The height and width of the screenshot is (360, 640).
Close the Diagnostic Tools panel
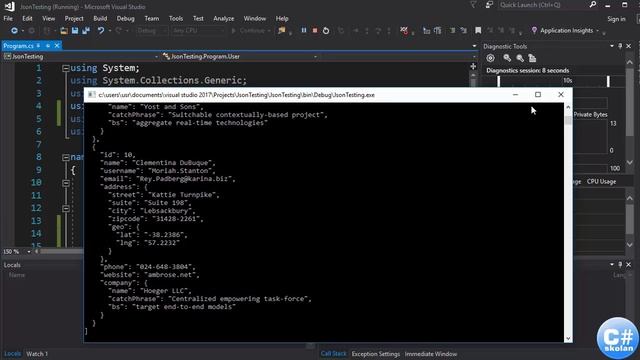pyautogui.click(x=629, y=46)
